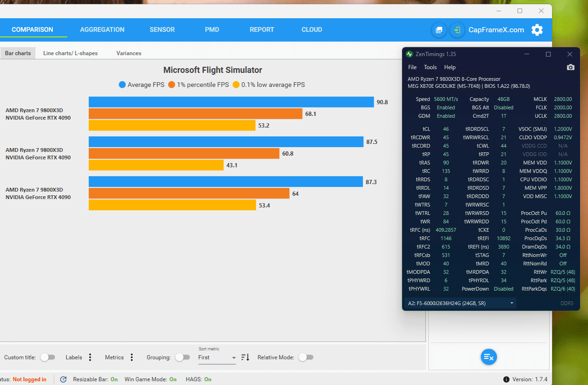Click 0.1% low average FPS yellow dot
This screenshot has height=385, width=588.
tap(236, 85)
